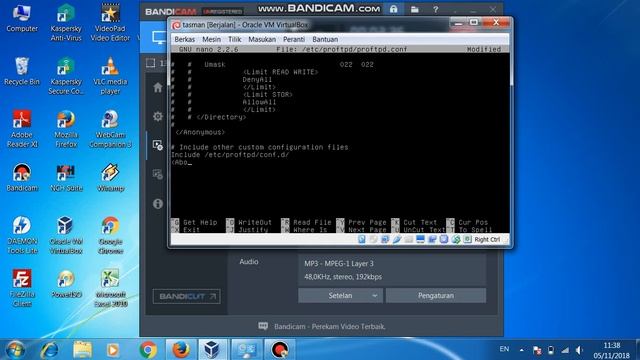Select Bandicam video sidebar icon
640x360 pixels.
pyautogui.click(x=158, y=145)
